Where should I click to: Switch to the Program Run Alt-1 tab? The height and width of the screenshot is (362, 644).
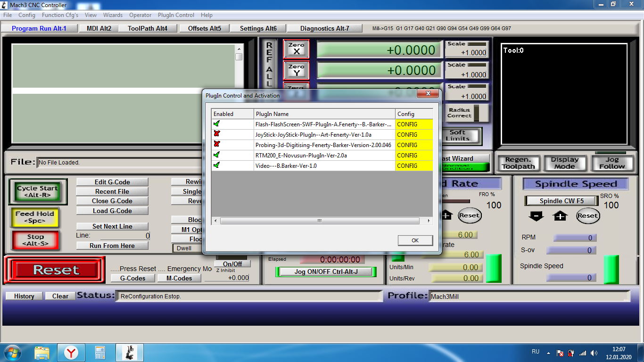point(39,28)
